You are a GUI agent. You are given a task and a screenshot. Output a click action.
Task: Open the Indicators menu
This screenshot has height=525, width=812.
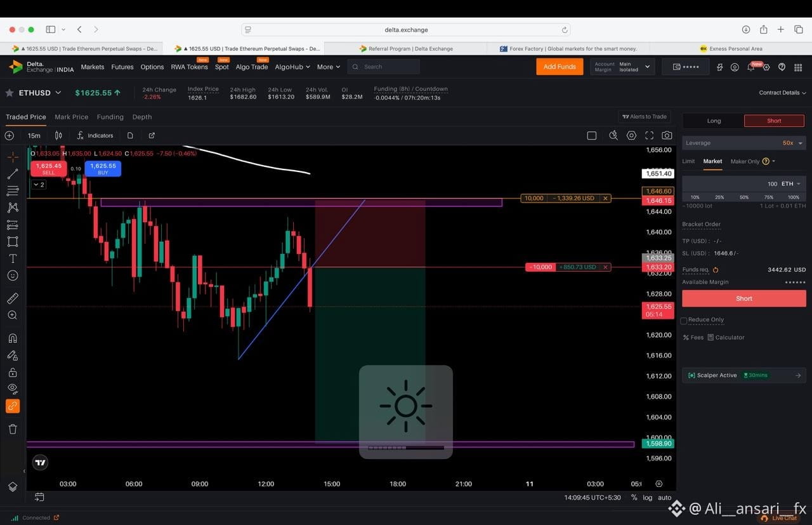[95, 135]
